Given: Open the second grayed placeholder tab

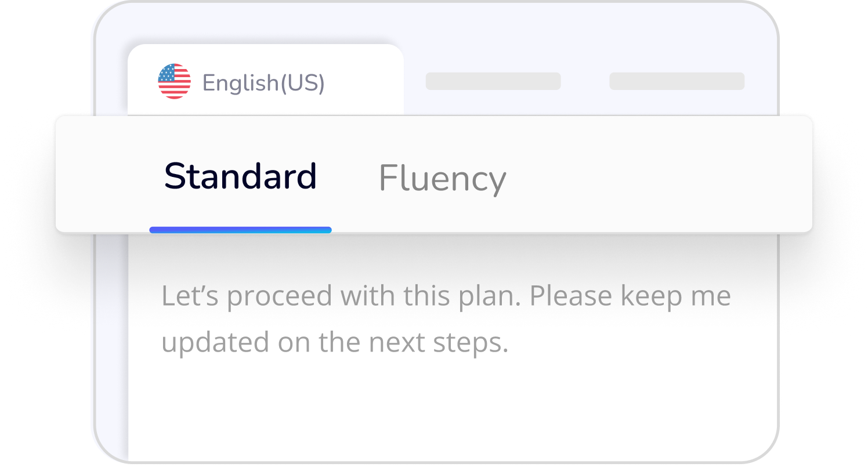Looking at the screenshot, I should point(677,81).
